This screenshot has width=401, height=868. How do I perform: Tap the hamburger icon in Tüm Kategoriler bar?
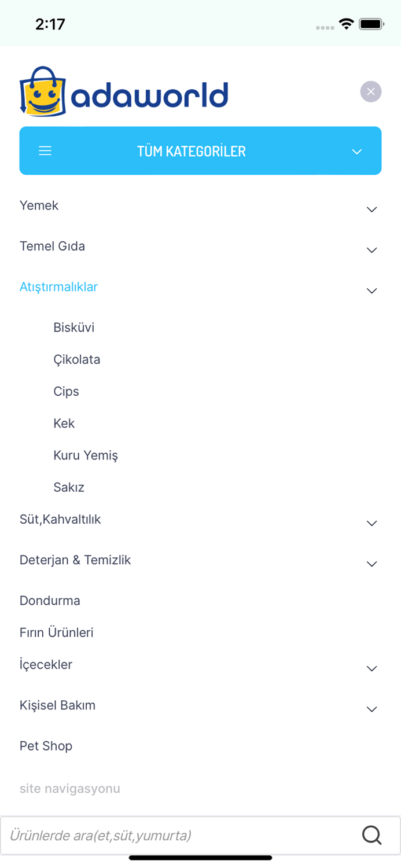[x=45, y=151]
